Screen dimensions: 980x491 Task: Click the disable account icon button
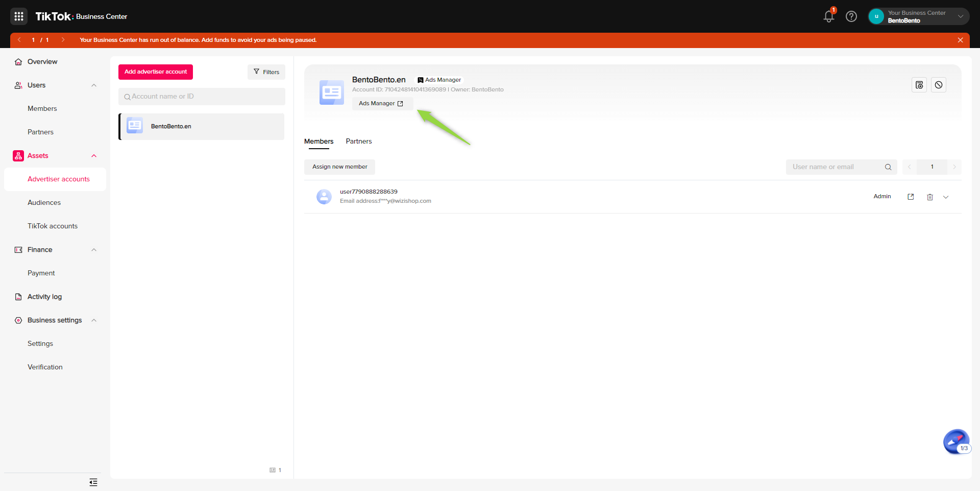click(939, 85)
